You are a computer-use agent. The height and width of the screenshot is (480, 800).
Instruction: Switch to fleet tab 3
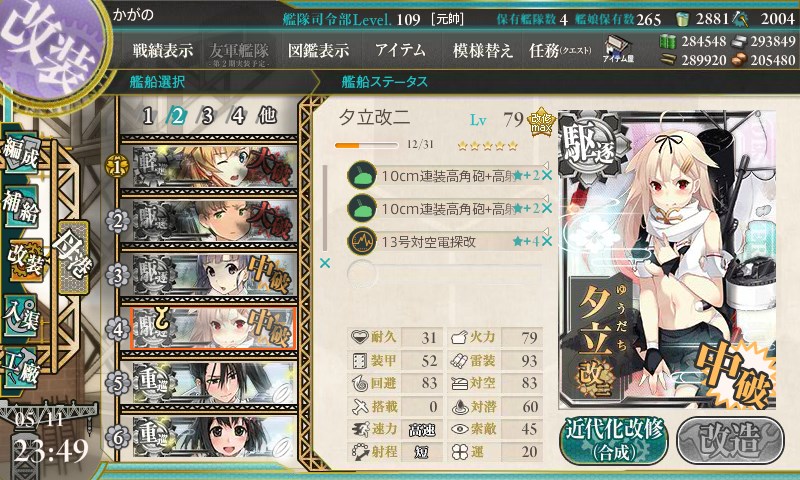point(207,116)
